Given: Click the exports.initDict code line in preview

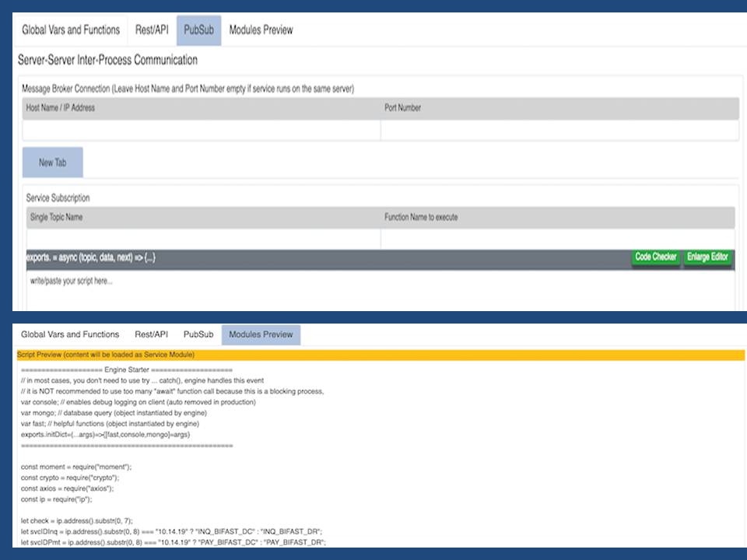Looking at the screenshot, I should pos(105,435).
